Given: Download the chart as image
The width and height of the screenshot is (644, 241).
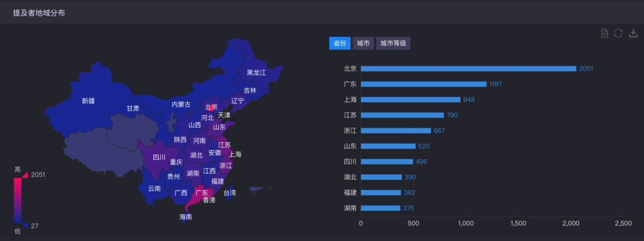Looking at the screenshot, I should point(633,33).
